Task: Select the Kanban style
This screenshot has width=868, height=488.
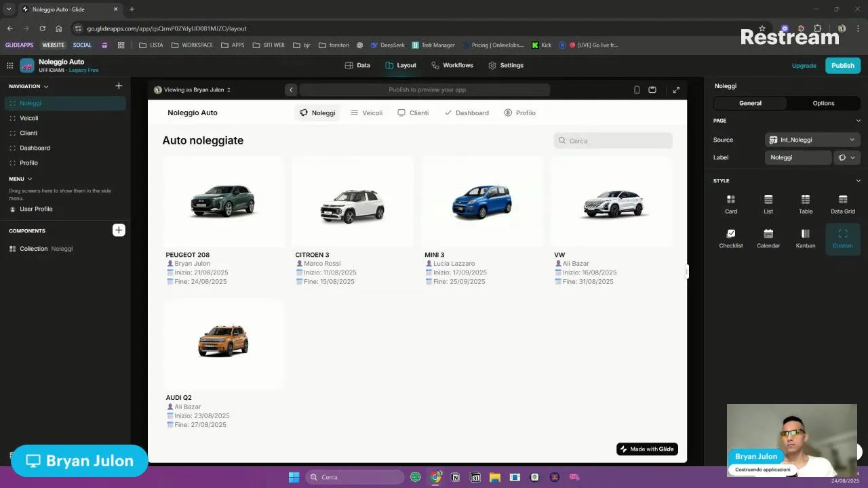Action: pos(806,239)
